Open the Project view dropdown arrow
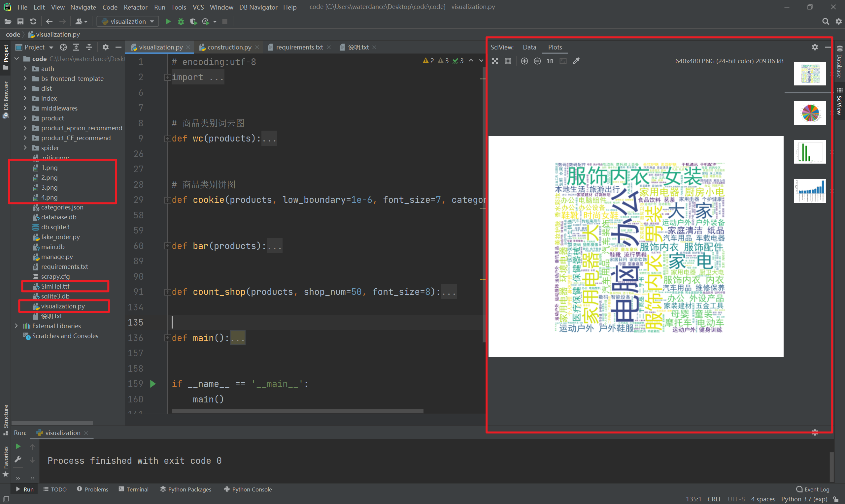 click(51, 47)
